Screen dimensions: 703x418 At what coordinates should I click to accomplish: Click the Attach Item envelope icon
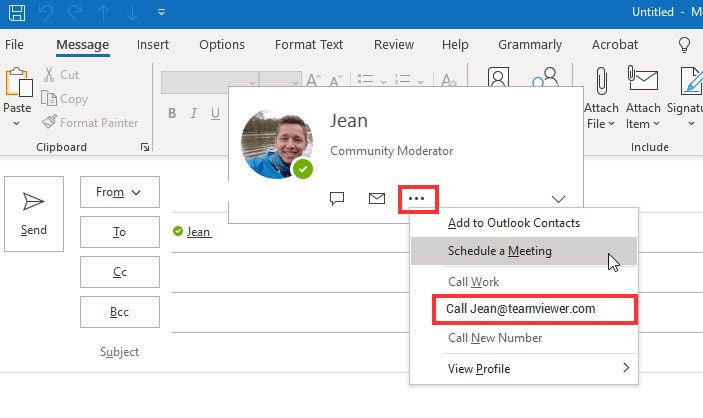(x=643, y=80)
